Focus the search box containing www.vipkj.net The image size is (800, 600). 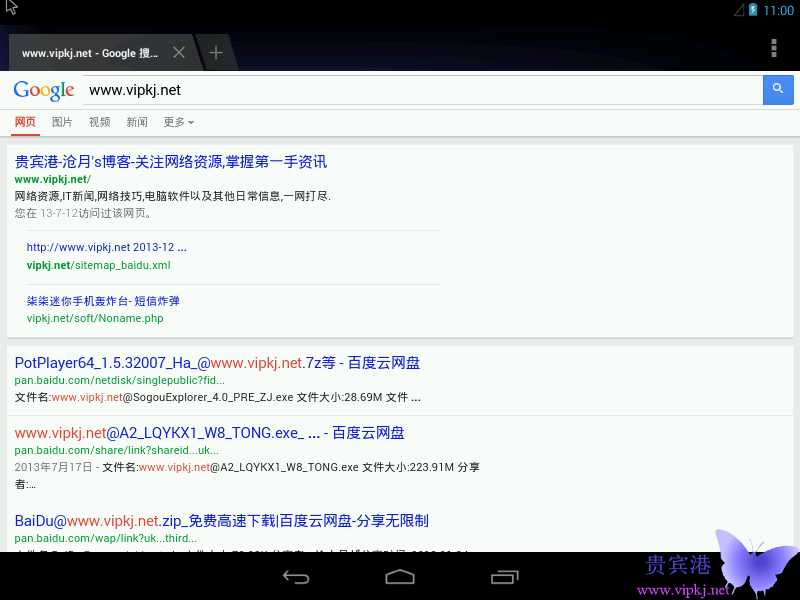pos(422,90)
